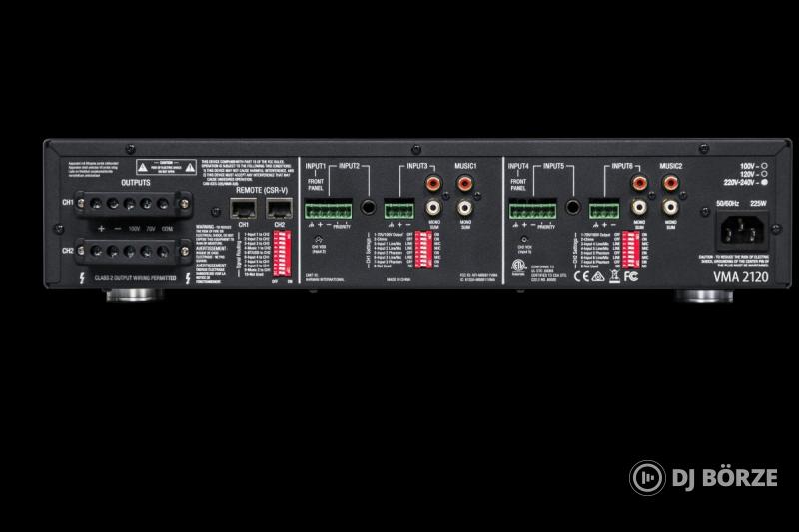Click the 225W power rating label
Screen dimensions: 799x532
point(758,204)
